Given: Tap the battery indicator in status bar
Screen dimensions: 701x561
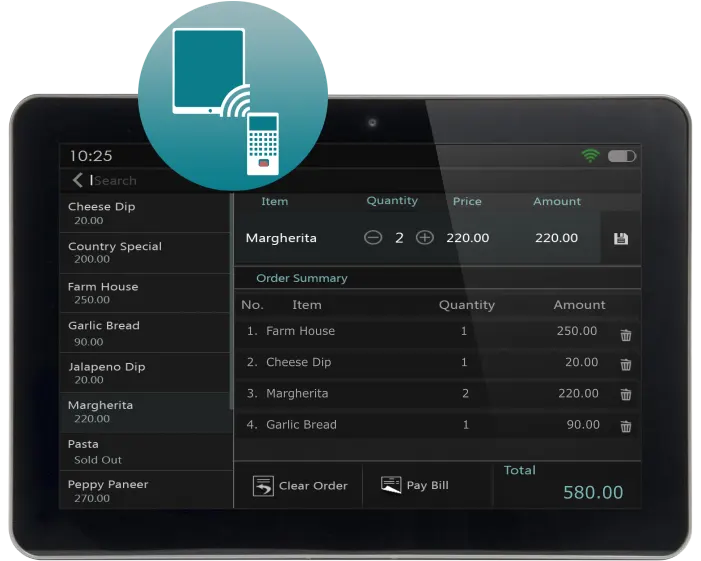Looking at the screenshot, I should click(622, 156).
